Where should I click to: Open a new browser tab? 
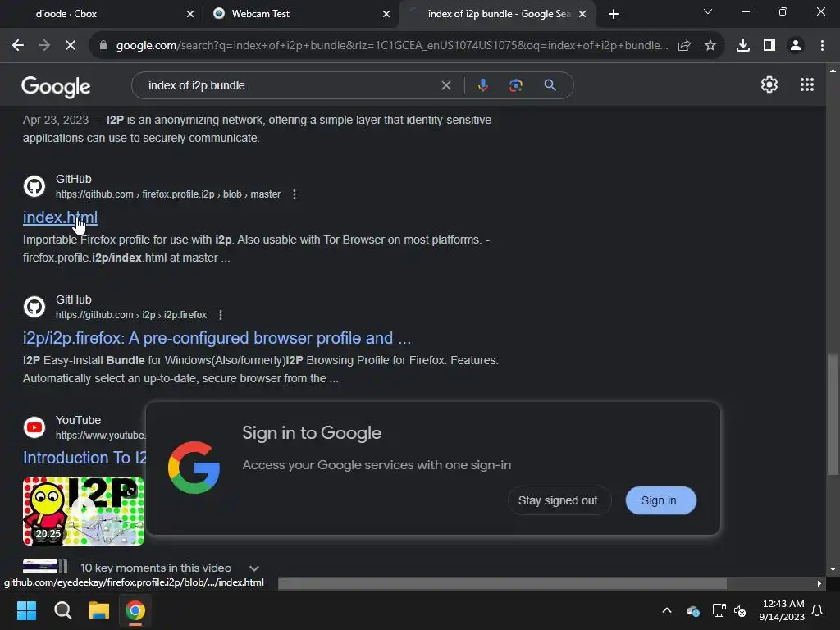(x=614, y=14)
